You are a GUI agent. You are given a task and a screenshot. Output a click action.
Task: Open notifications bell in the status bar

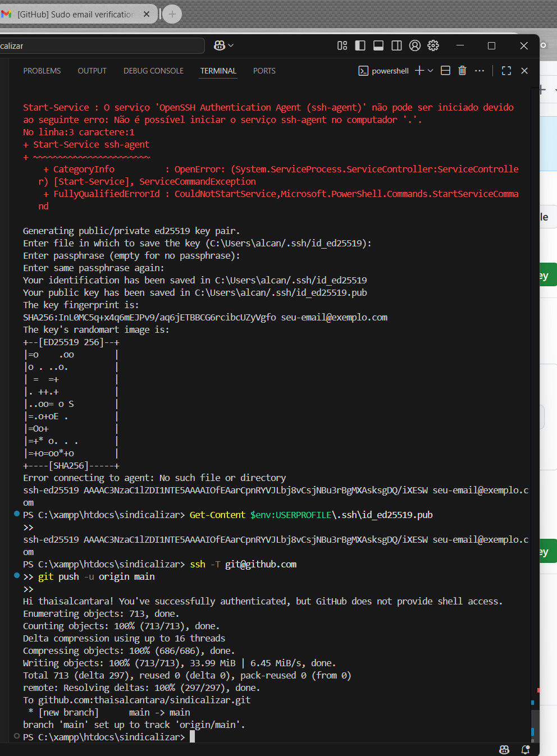pos(526,749)
